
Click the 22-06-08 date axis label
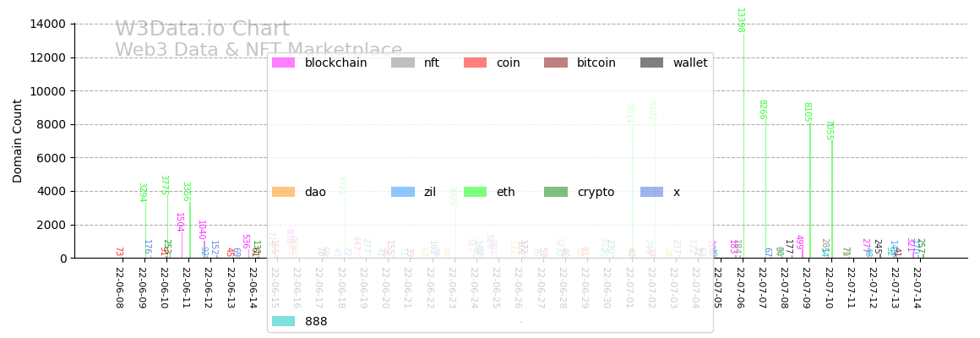(118, 289)
